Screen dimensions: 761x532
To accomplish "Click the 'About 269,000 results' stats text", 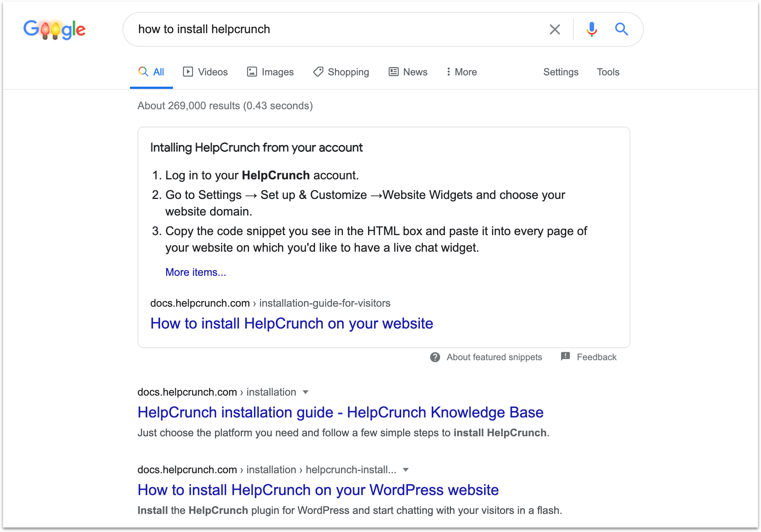I will 225,105.
